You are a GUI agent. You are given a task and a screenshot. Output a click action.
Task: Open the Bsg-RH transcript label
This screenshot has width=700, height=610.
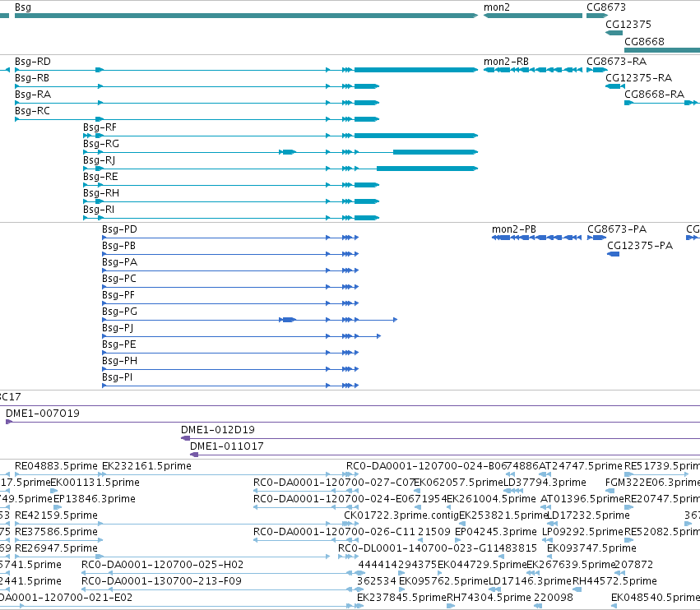(101, 193)
